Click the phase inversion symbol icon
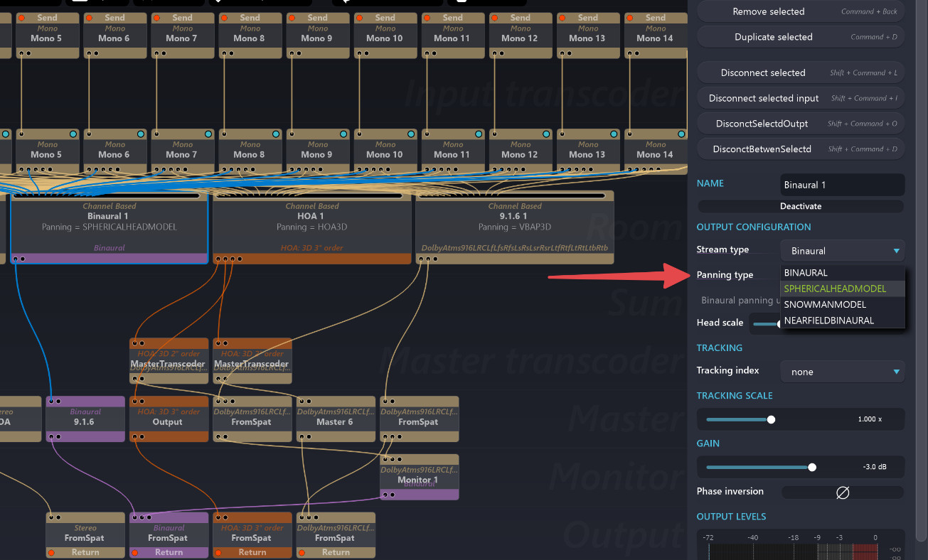Screen dimensions: 928x560 (x=843, y=492)
